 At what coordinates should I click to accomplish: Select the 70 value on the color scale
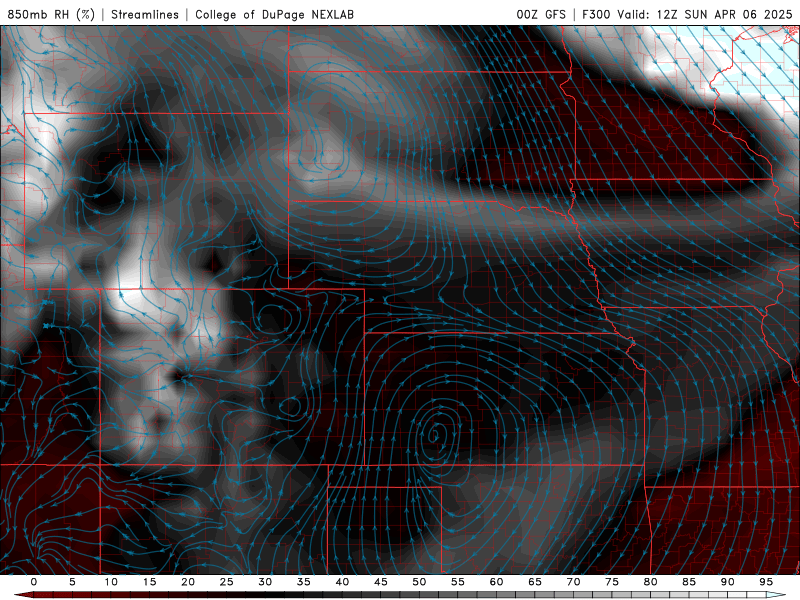click(x=573, y=582)
